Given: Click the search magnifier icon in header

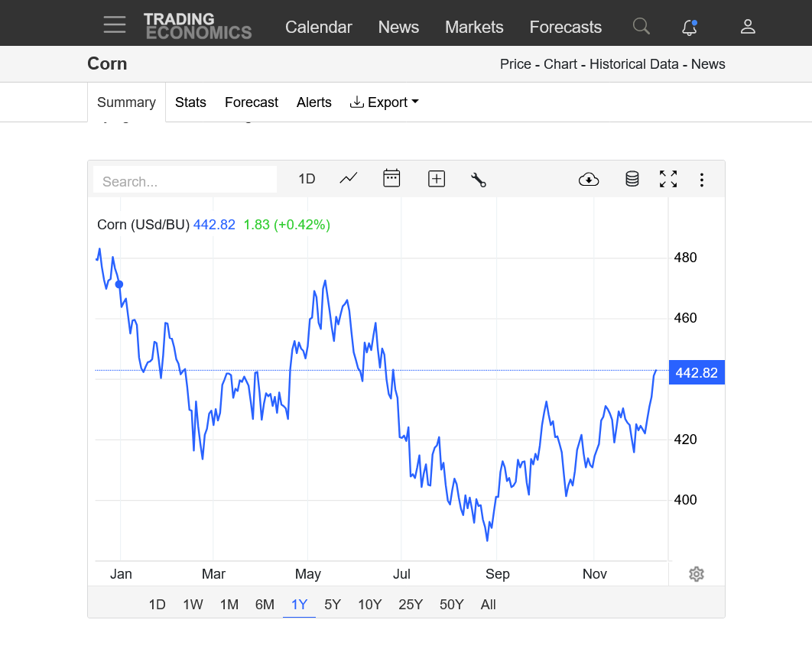Looking at the screenshot, I should pyautogui.click(x=641, y=27).
